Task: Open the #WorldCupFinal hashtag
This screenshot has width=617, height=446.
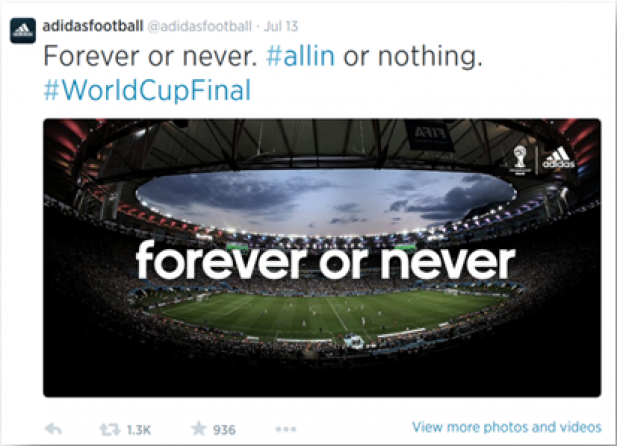Action: coord(147,90)
